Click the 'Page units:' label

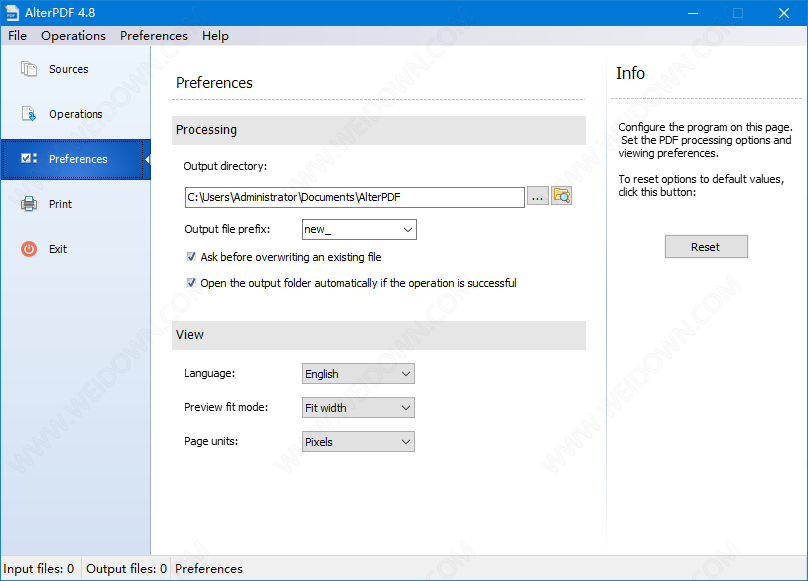(x=211, y=441)
